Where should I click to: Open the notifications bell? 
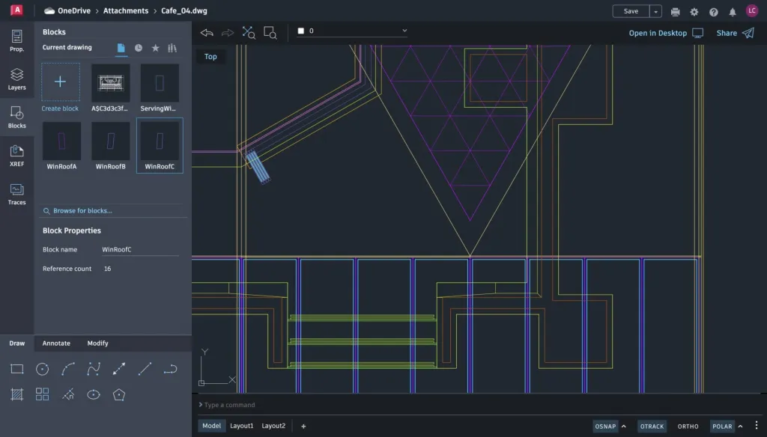(x=732, y=12)
